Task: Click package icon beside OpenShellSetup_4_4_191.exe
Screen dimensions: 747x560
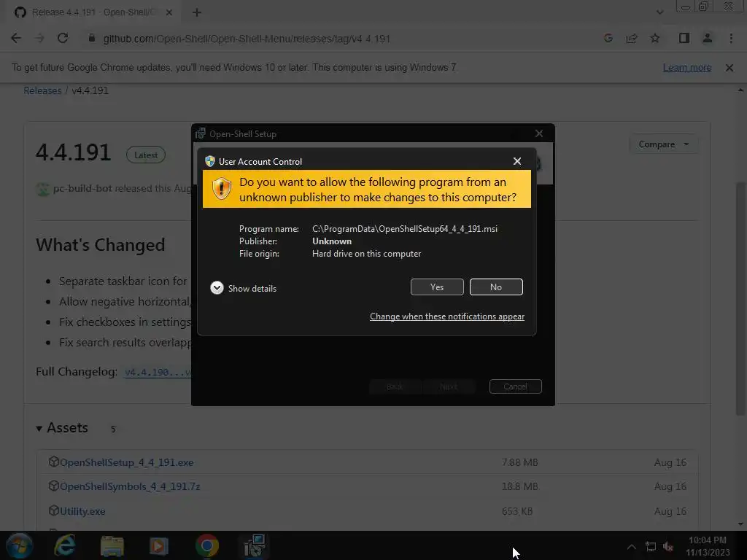Action: [54, 462]
